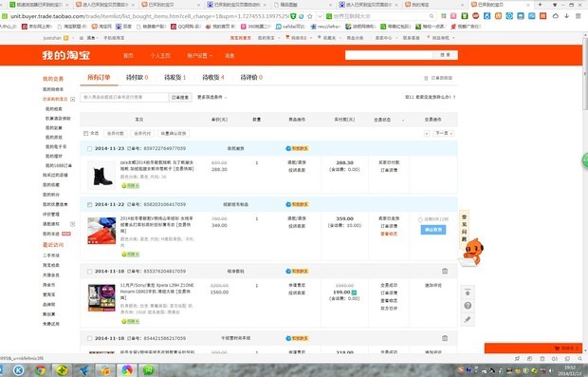Open the address bar history dropdown arrow

(x=320, y=16)
